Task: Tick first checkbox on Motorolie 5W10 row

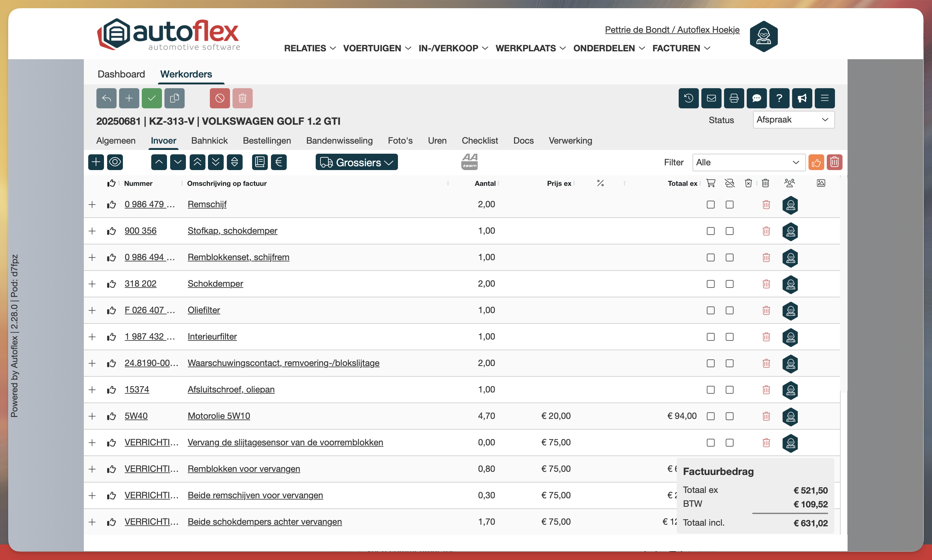Action: point(711,416)
